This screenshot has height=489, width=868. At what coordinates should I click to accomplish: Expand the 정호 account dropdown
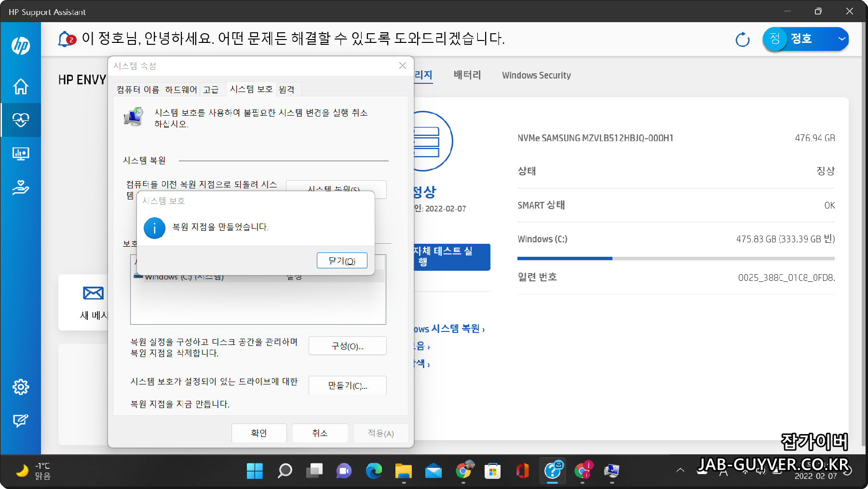pos(841,39)
